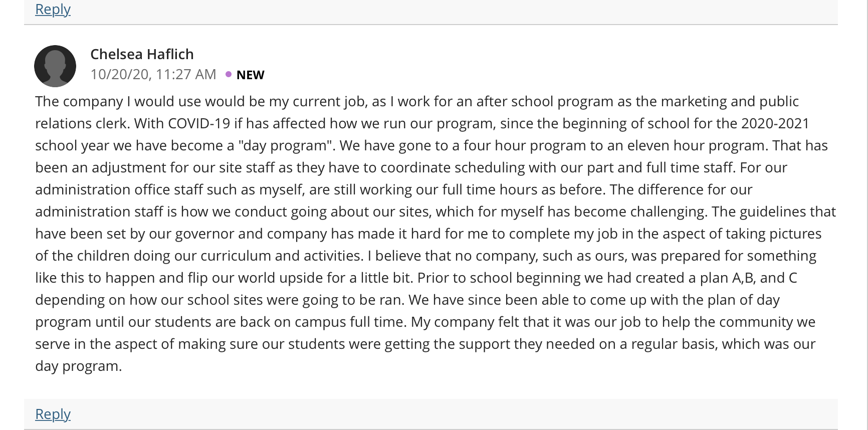Click the Reply link below Chelsea's post
Image resolution: width=868 pixels, height=430 pixels.
click(x=53, y=414)
